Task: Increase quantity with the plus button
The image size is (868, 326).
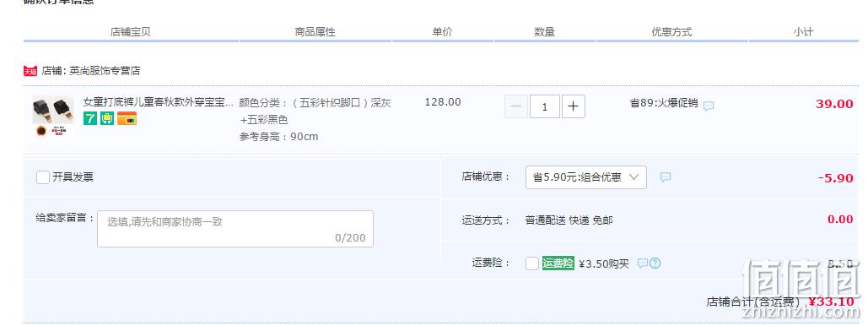Action: tap(574, 106)
